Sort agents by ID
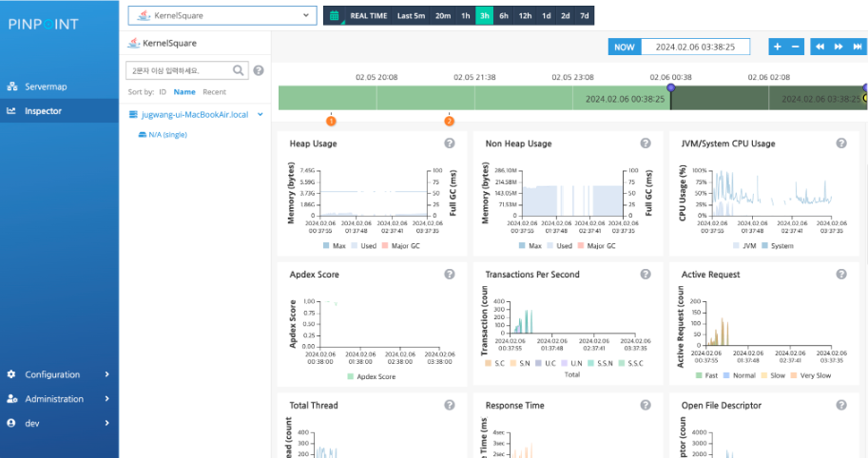This screenshot has height=458, width=868. tap(163, 92)
